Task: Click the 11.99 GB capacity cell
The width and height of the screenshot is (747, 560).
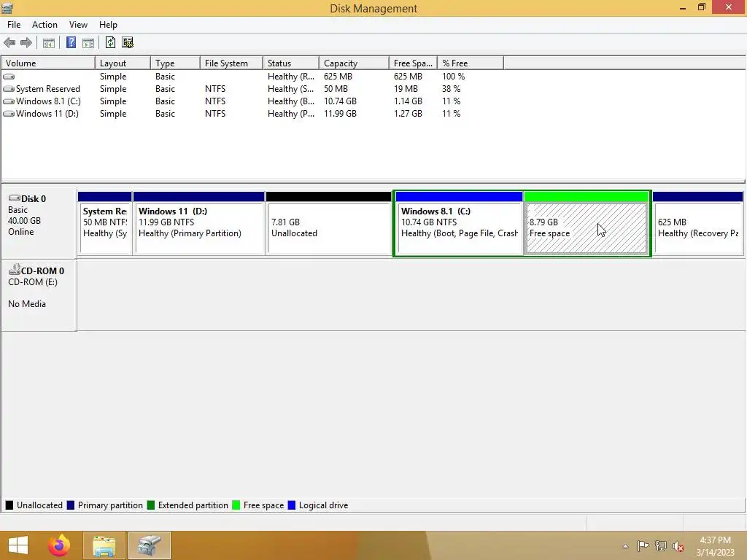Action: [340, 113]
